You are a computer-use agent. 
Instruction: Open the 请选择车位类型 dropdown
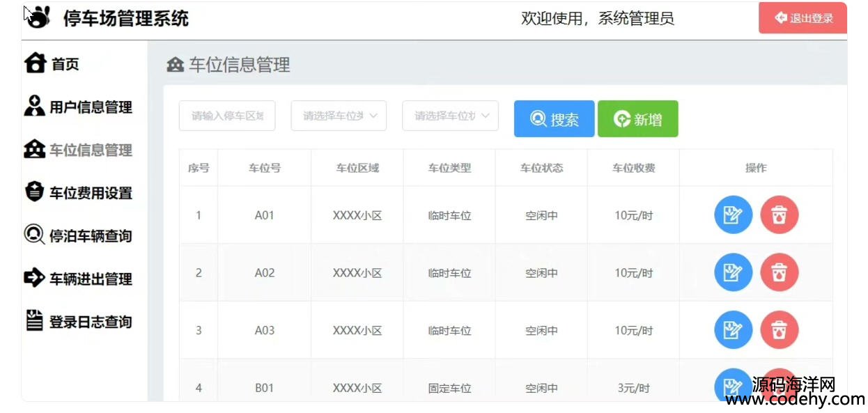pos(339,116)
